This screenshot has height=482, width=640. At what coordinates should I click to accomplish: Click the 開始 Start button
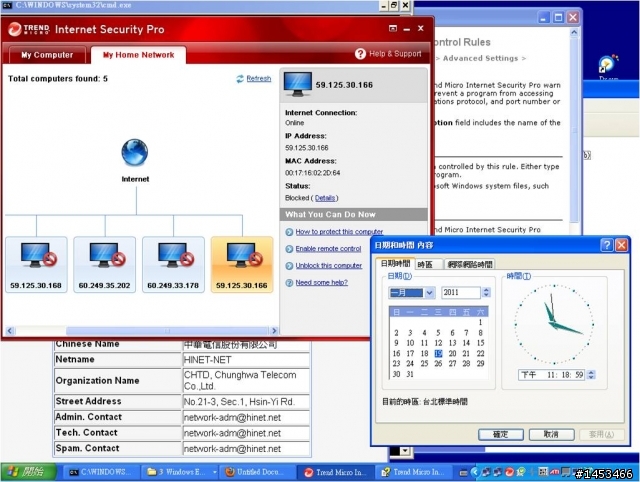pyautogui.click(x=28, y=472)
